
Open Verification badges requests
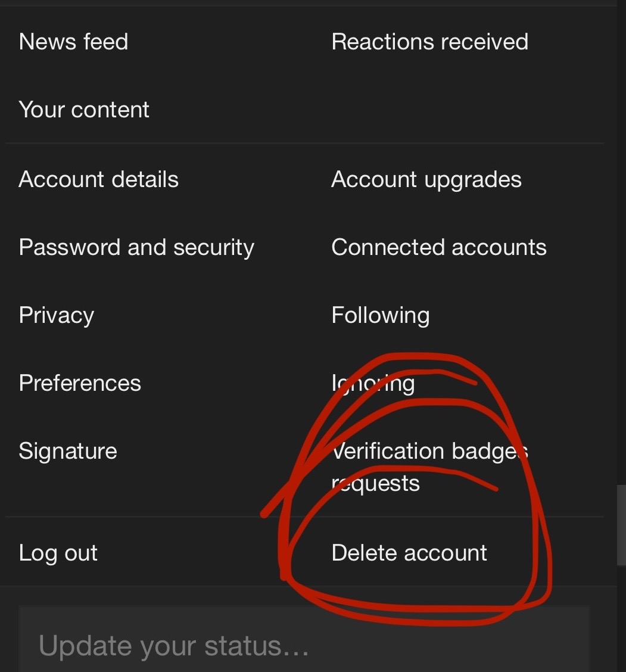pyautogui.click(x=429, y=466)
